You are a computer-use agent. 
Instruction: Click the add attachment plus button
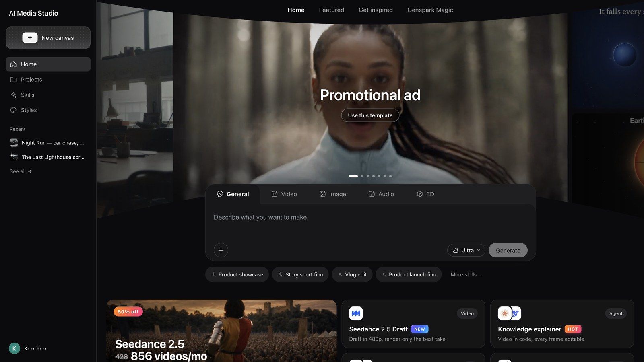click(x=221, y=250)
